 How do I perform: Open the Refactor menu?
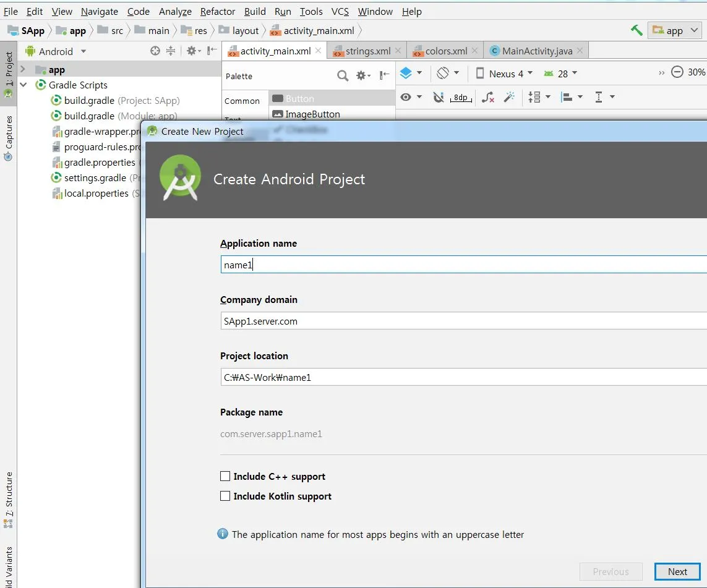tap(218, 11)
